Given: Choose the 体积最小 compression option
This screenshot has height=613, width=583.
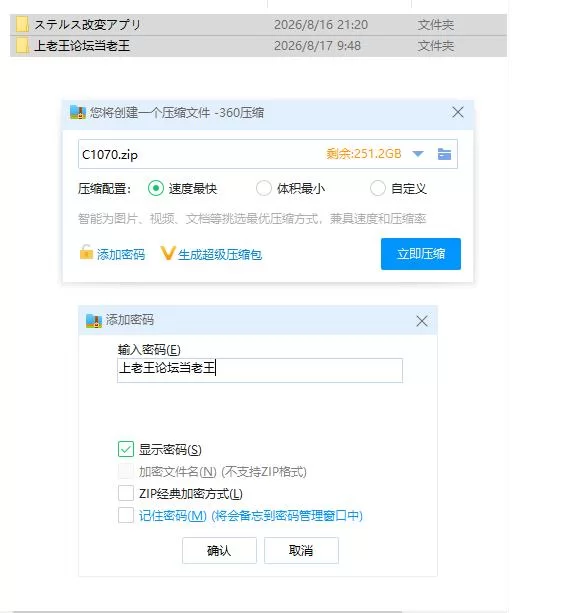Looking at the screenshot, I should tap(264, 188).
